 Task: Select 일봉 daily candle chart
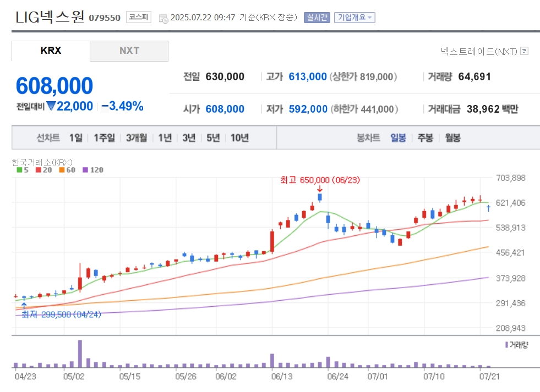[x=398, y=138]
